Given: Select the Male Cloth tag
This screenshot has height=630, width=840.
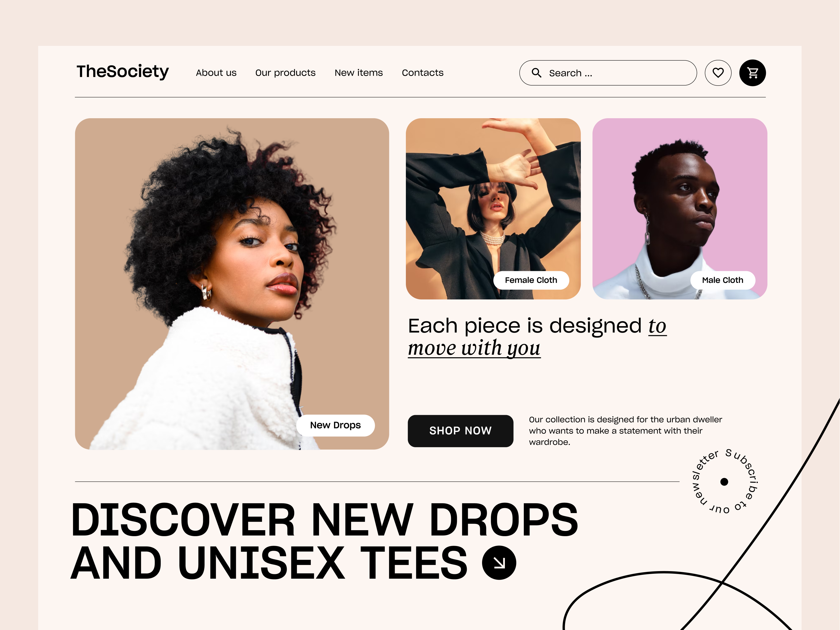Looking at the screenshot, I should coord(722,281).
